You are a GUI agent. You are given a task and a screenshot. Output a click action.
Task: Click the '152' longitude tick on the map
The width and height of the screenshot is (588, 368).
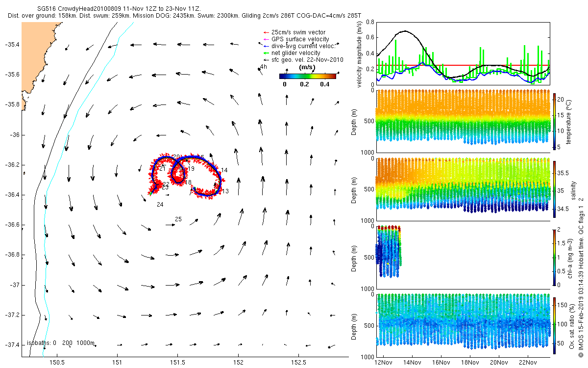pos(238,363)
